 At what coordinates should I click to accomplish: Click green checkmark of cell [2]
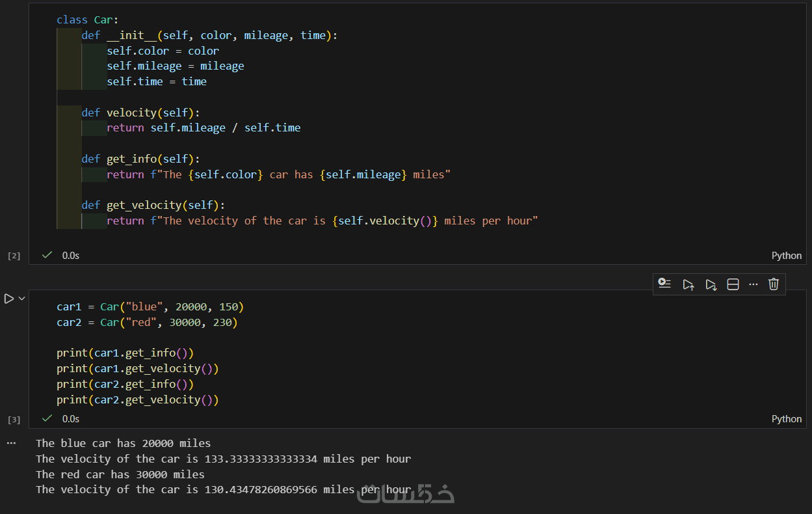click(47, 255)
